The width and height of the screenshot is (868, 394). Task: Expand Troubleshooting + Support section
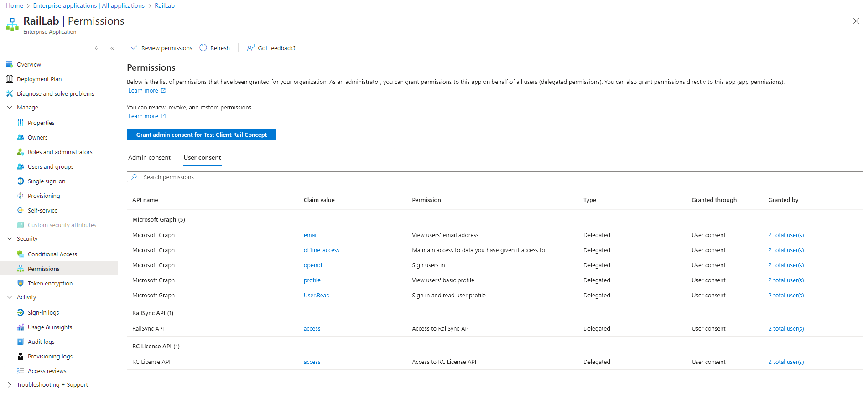[10, 385]
